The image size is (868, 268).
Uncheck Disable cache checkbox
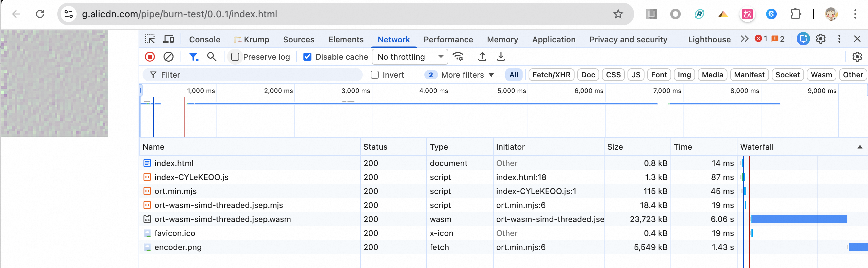click(307, 57)
